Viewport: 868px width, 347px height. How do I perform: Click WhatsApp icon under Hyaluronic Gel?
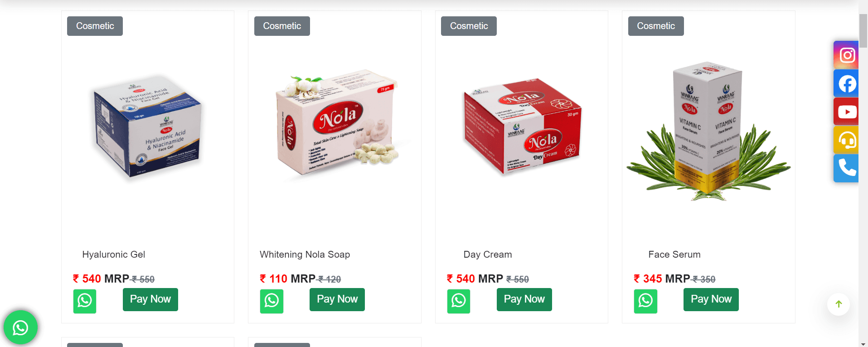(85, 301)
